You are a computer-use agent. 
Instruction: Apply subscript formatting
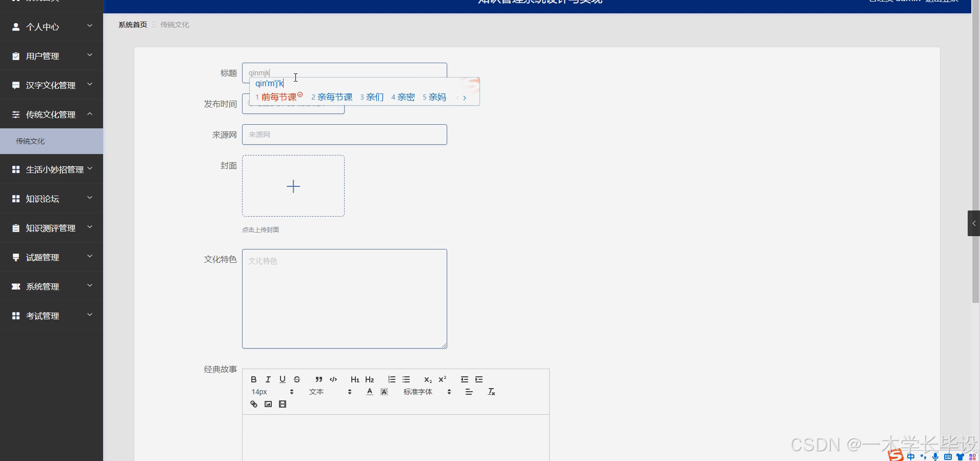[428, 379]
